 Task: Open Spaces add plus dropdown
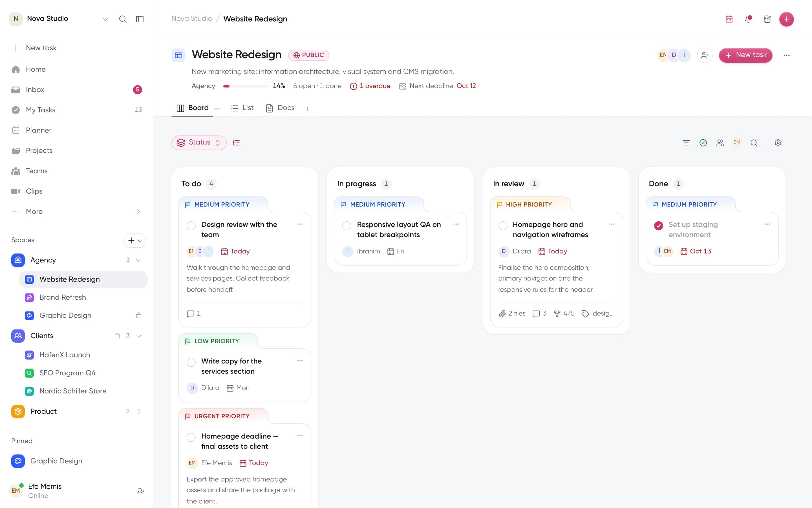134,240
